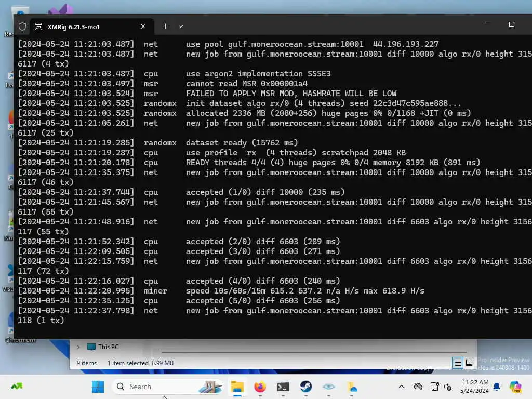Click the taskbar Search box
532x399 pixels.
pyautogui.click(x=167, y=387)
